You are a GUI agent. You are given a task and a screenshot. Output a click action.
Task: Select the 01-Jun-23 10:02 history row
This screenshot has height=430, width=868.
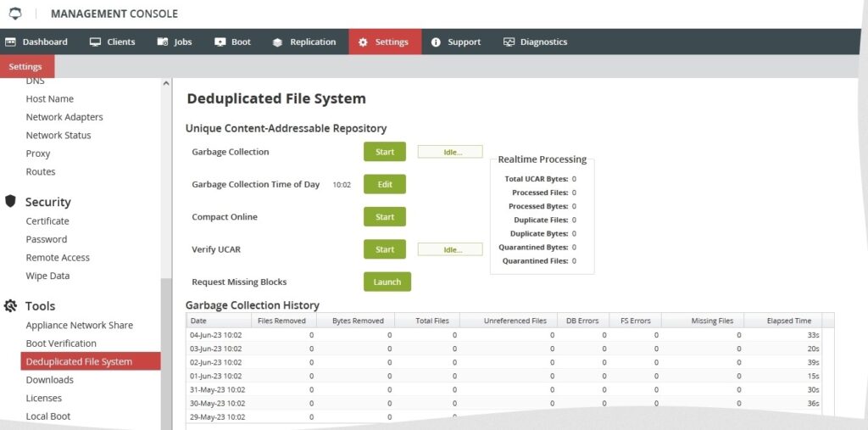504,377
